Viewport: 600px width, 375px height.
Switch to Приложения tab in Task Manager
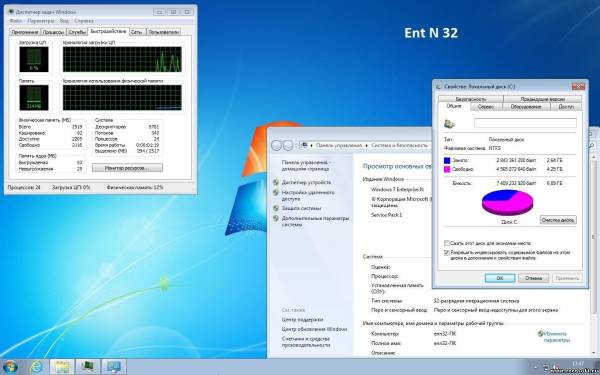(x=25, y=32)
